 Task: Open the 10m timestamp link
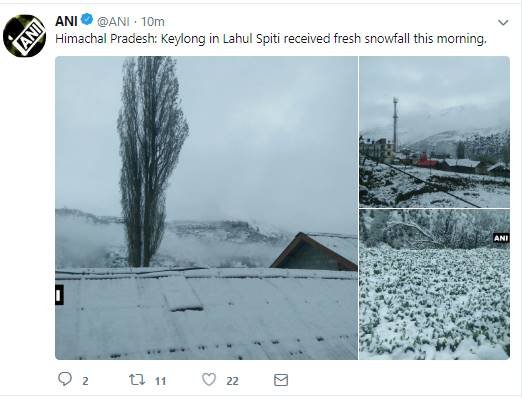point(153,22)
